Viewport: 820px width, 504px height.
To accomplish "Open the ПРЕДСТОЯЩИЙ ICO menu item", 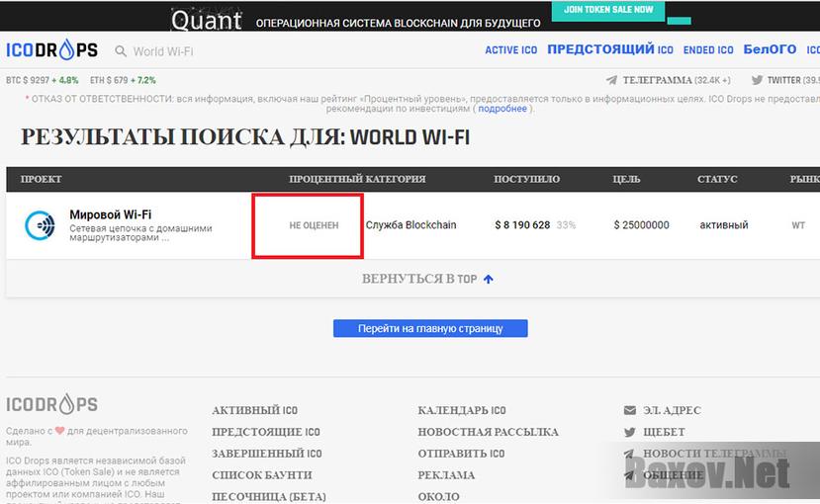I will tap(610, 49).
